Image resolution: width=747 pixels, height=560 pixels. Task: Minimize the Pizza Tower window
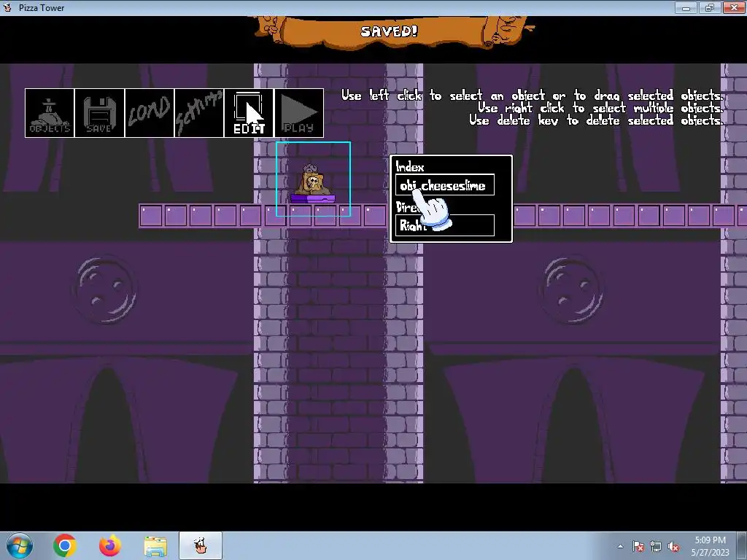click(686, 7)
